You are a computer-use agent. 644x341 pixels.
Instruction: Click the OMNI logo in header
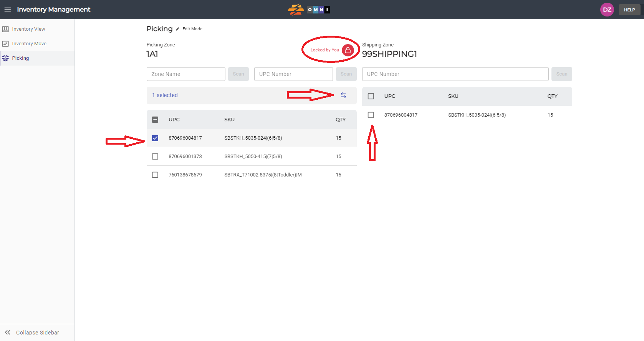309,10
